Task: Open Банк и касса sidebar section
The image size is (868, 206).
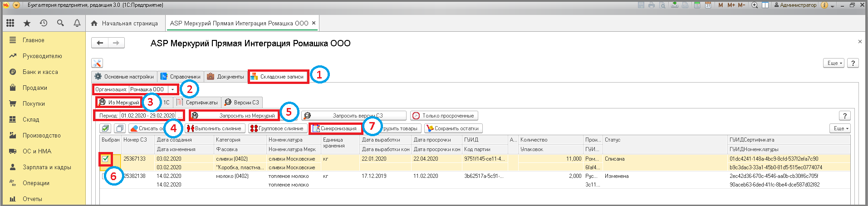Action: [x=43, y=72]
